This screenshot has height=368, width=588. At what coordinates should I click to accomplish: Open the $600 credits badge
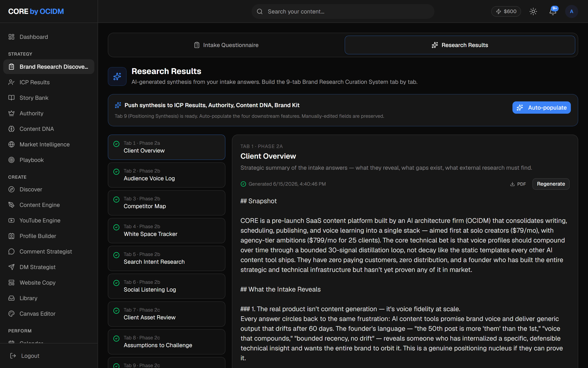506,11
